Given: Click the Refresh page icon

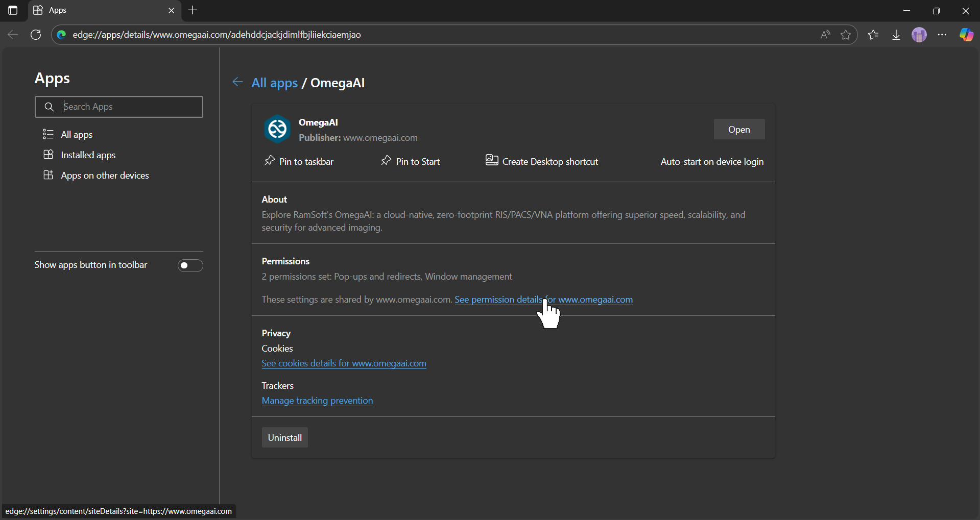Looking at the screenshot, I should (36, 35).
